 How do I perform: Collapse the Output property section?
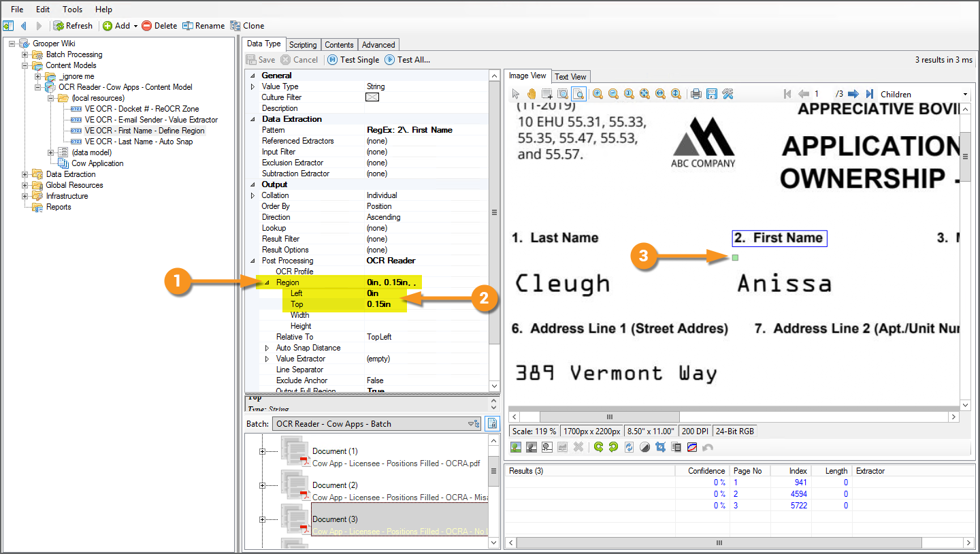(x=253, y=184)
